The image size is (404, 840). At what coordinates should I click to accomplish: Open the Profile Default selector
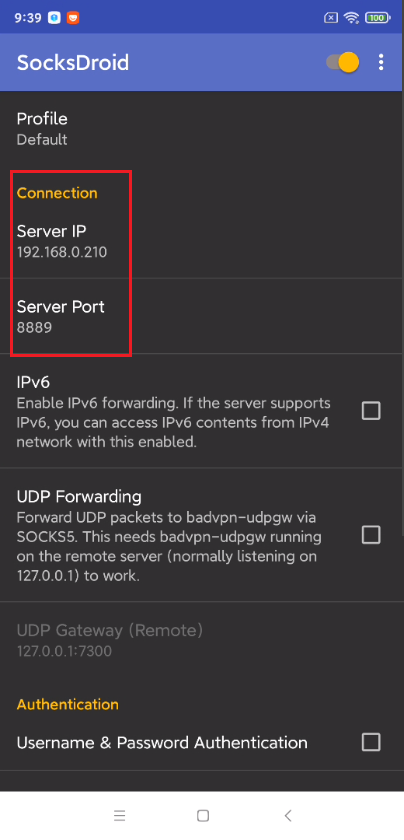tap(202, 129)
